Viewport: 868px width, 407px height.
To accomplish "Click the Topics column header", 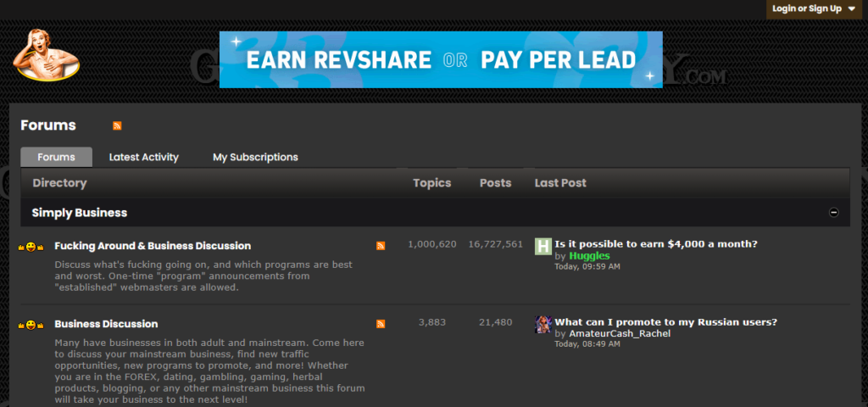I will 431,183.
